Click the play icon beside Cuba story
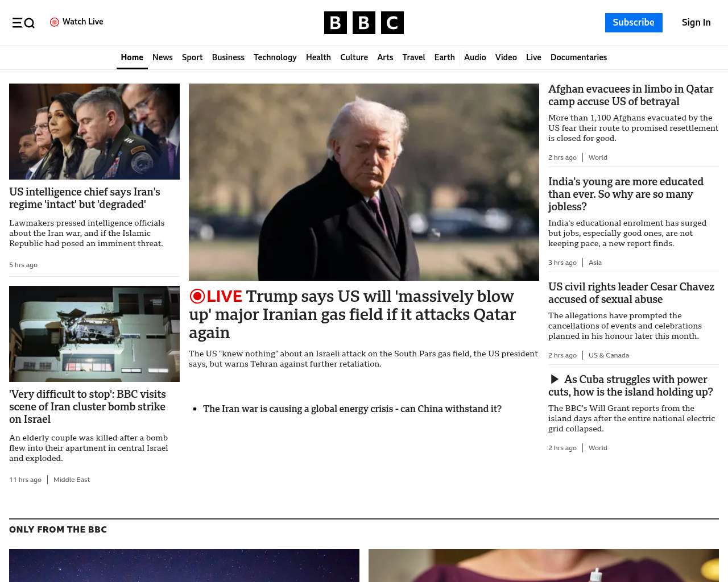Image resolution: width=728 pixels, height=582 pixels. [x=555, y=379]
